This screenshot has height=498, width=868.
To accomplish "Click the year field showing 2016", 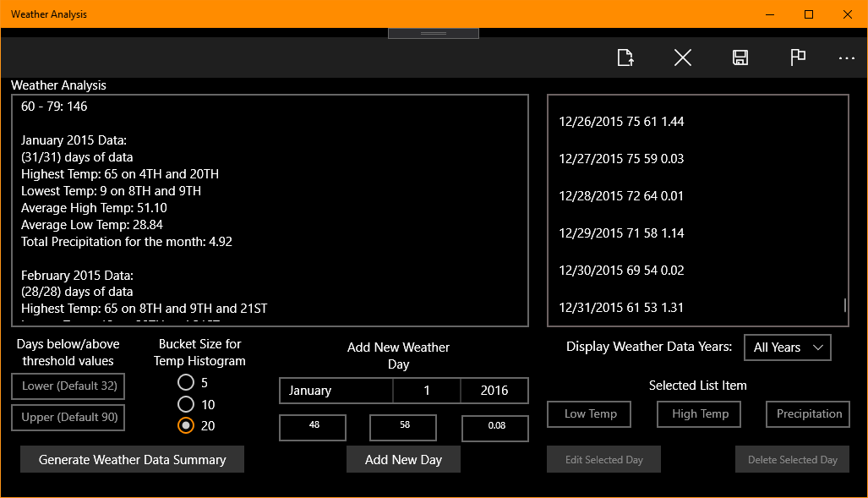I will pyautogui.click(x=494, y=391).
